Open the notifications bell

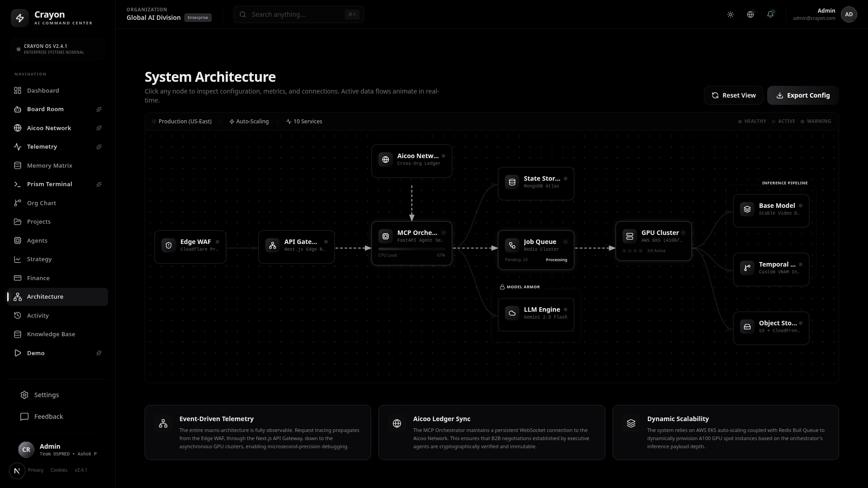(x=770, y=14)
